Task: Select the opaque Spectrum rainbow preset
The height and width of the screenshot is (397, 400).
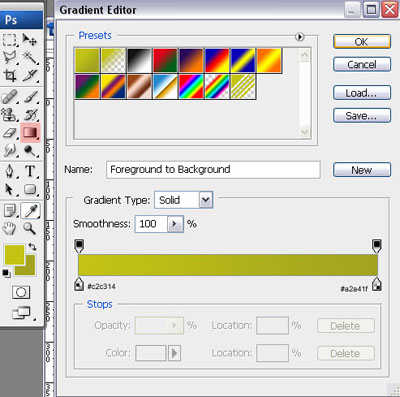Action: (x=191, y=87)
